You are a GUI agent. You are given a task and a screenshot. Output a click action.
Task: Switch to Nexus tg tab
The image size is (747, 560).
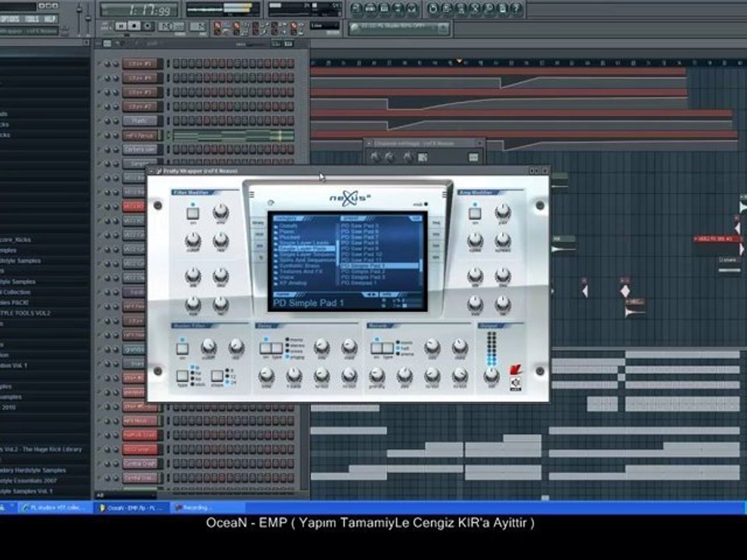click(x=261, y=257)
